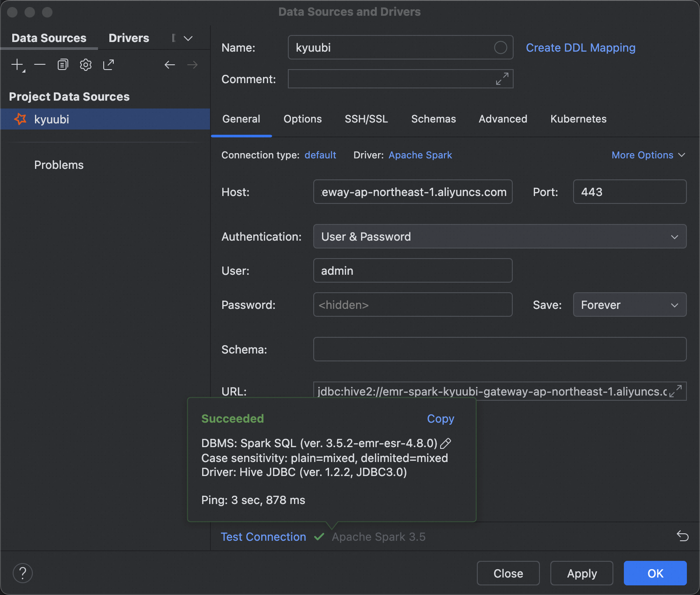Click the Succeeded status text
The image size is (700, 595).
233,419
